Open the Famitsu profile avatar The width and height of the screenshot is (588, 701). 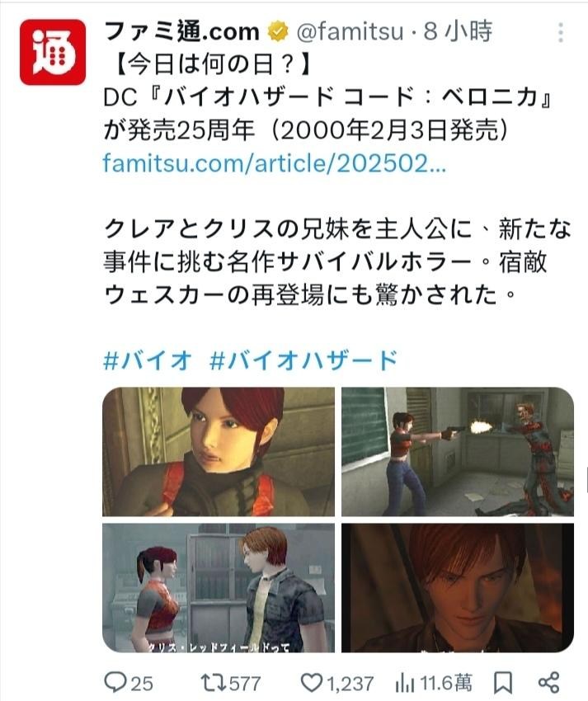point(52,52)
